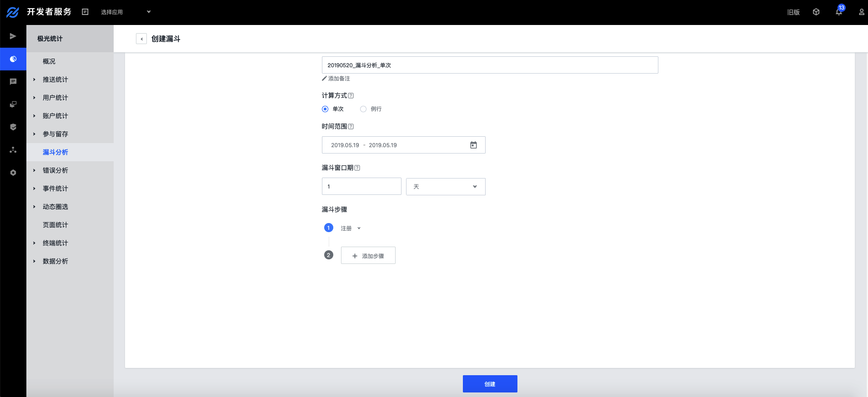Image resolution: width=868 pixels, height=397 pixels.
Task: Select the 单次 radio button
Action: 325,109
